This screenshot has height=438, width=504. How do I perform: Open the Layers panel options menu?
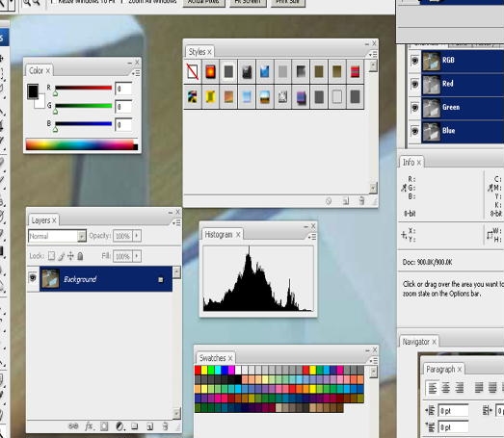point(176,223)
